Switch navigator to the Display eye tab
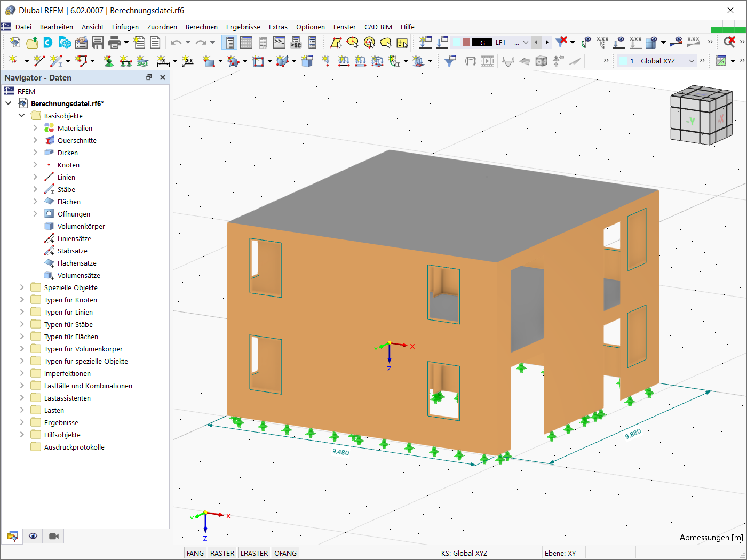The width and height of the screenshot is (747, 560). coord(33,536)
